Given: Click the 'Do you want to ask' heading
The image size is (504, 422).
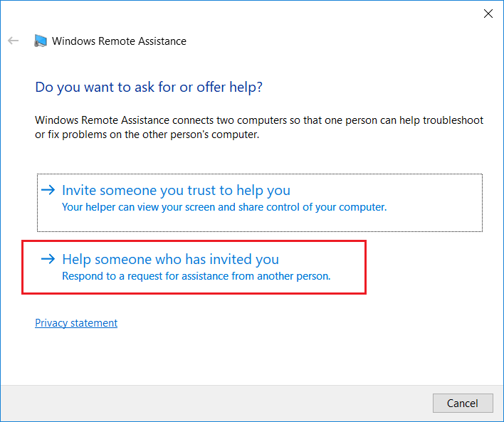Looking at the screenshot, I should (149, 87).
